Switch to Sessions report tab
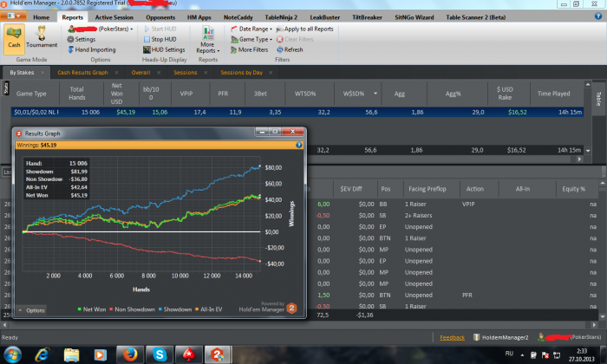 185,72
